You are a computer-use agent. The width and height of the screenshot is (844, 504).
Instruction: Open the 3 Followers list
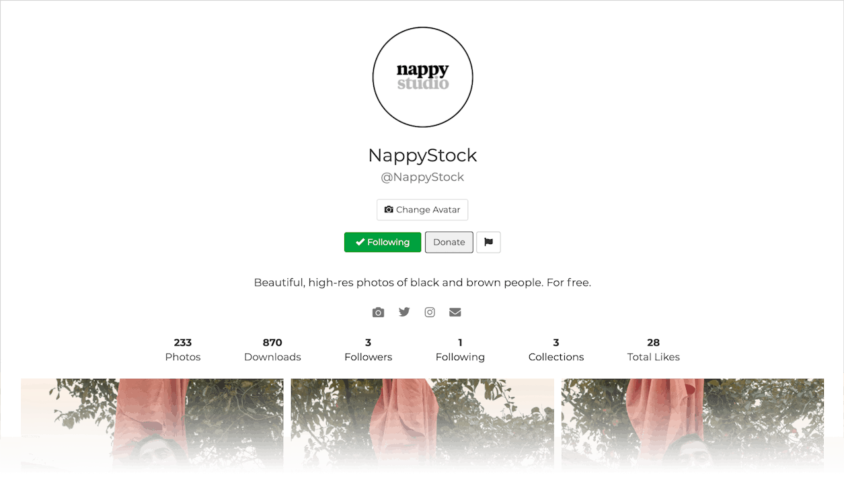[368, 349]
